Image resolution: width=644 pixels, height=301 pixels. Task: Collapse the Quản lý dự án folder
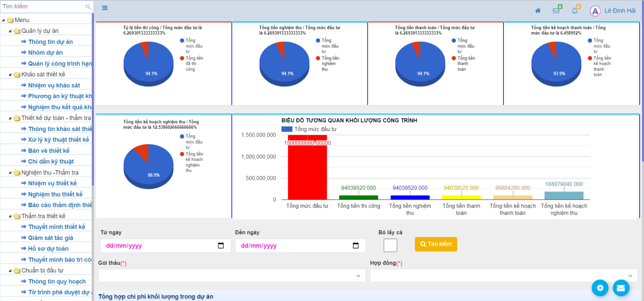pos(10,31)
